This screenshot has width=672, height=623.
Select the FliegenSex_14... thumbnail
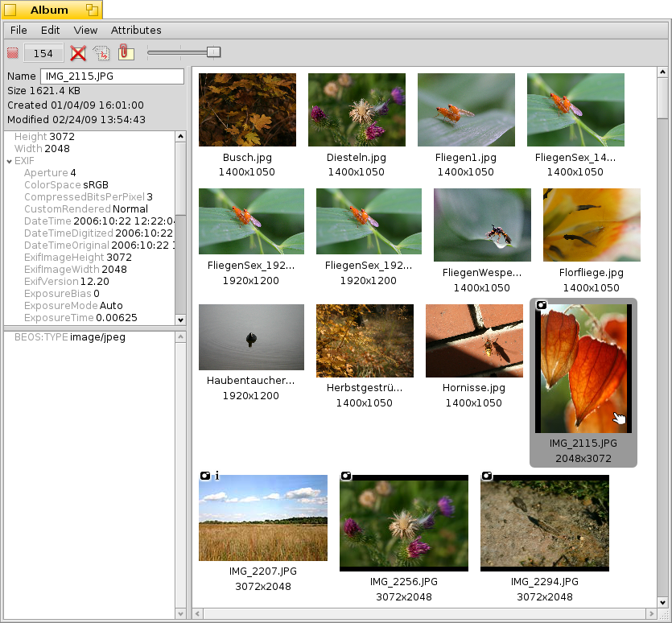pos(575,109)
